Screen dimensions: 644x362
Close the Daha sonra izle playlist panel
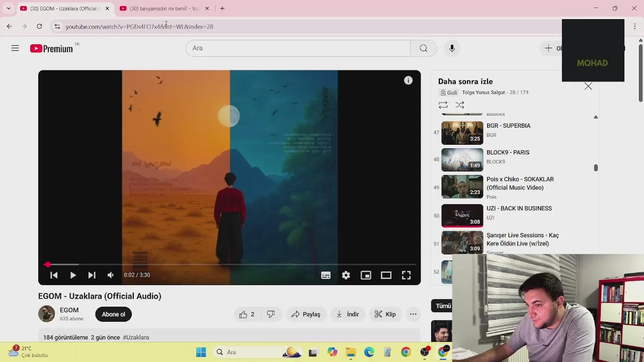click(588, 86)
